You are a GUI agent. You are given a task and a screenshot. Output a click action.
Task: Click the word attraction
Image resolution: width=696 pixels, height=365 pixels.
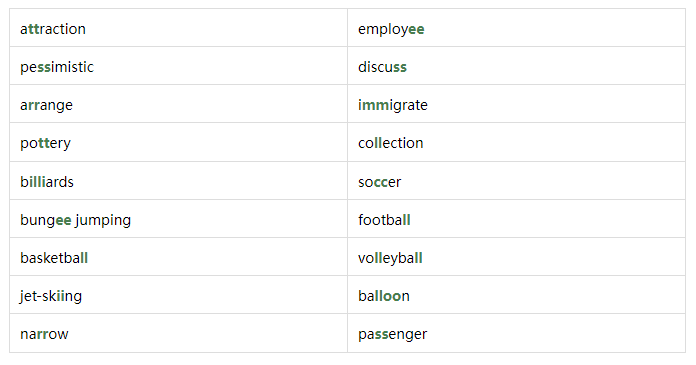click(53, 29)
